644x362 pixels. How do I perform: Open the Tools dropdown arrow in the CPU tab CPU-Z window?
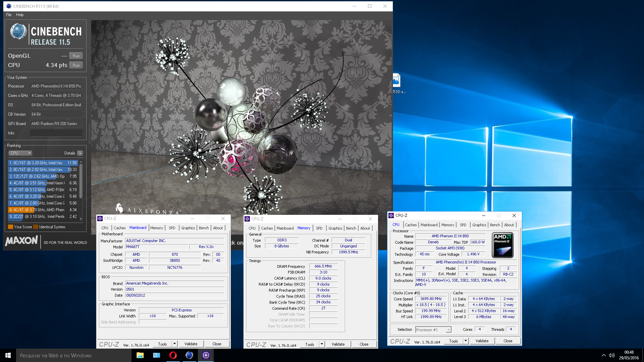click(466, 341)
